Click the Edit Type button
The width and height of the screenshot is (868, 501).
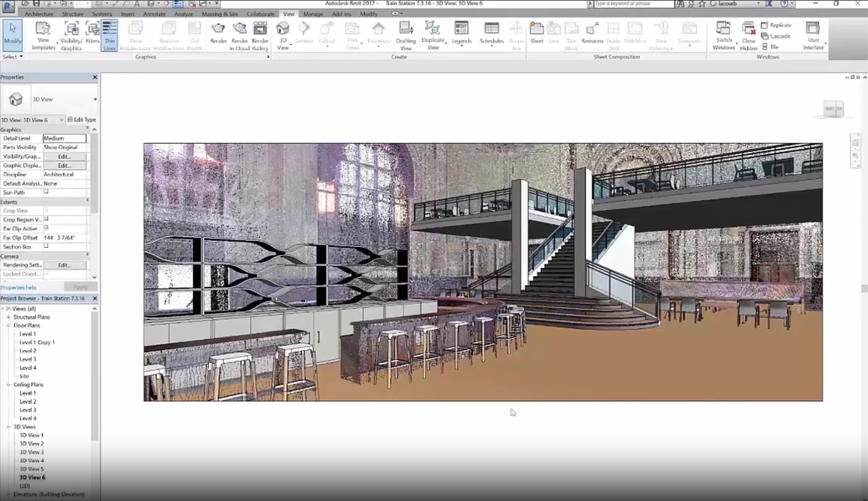[82, 120]
